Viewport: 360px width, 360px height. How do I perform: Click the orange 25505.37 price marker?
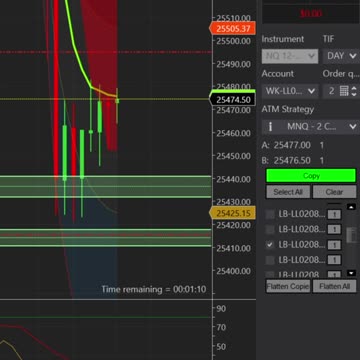tap(232, 28)
